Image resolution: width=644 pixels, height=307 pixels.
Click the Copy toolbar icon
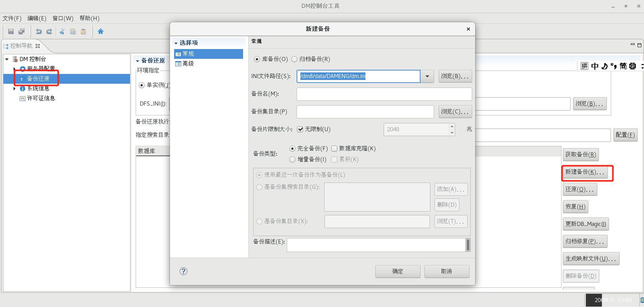73,31
